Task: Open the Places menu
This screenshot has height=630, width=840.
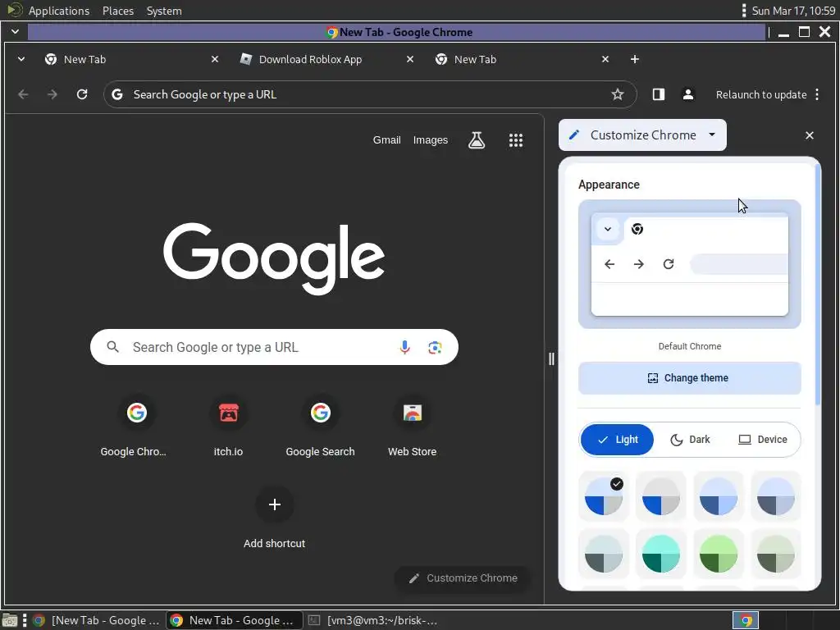Action: 118,11
